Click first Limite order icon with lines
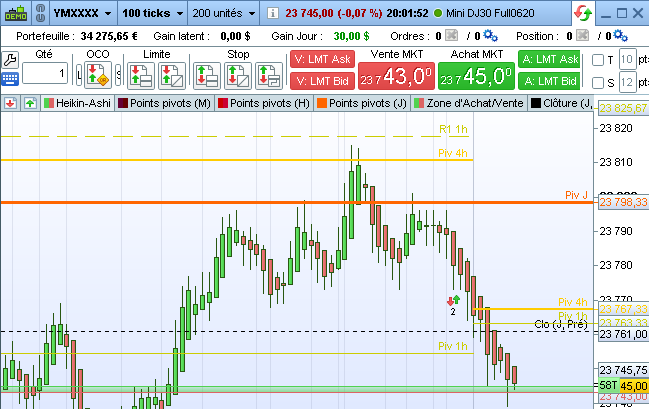The height and width of the screenshot is (409, 649). click(x=141, y=76)
